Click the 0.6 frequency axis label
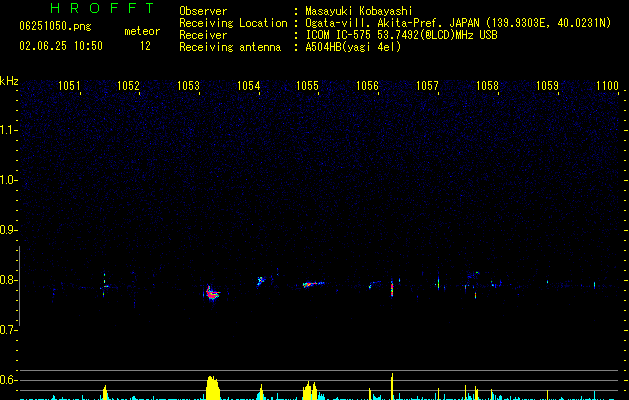The height and width of the screenshot is (400, 629). pos(8,380)
